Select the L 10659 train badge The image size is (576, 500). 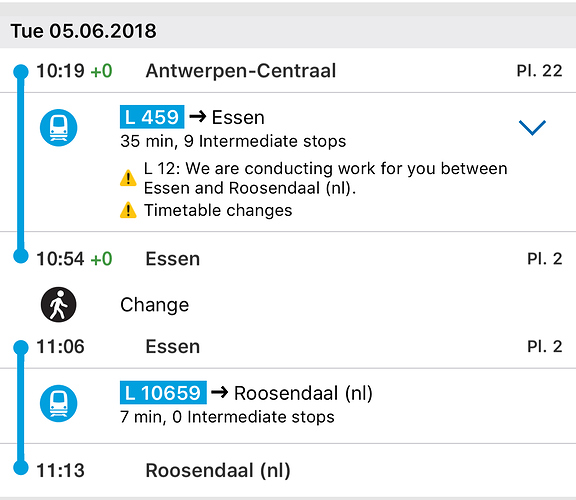[x=163, y=393]
